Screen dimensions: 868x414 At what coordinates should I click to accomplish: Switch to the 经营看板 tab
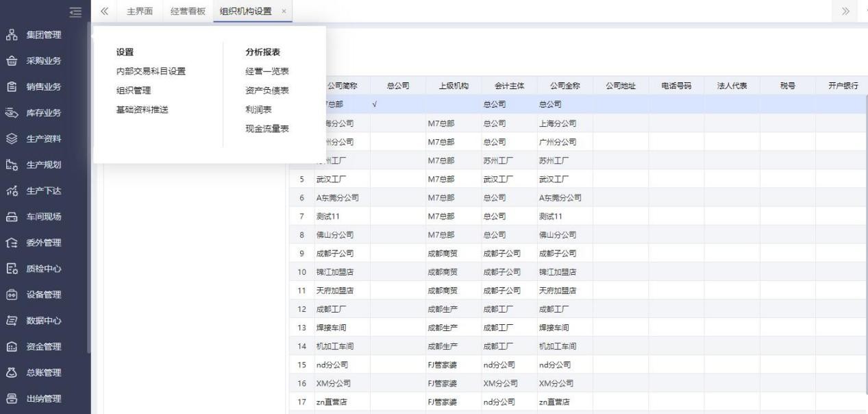tap(188, 11)
